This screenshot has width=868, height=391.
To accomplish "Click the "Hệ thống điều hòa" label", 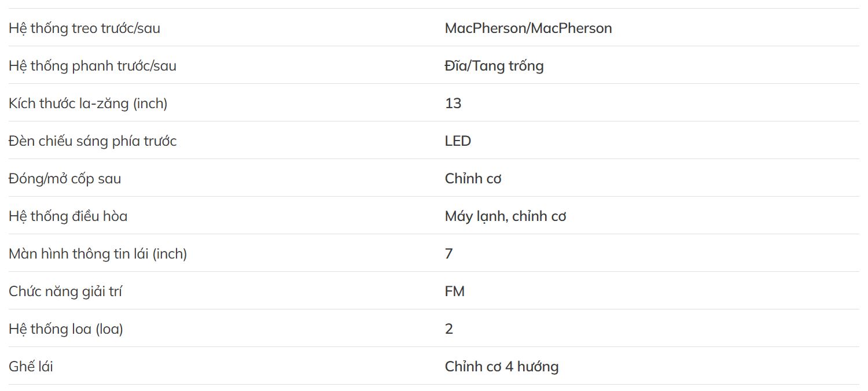I will pos(68,216).
